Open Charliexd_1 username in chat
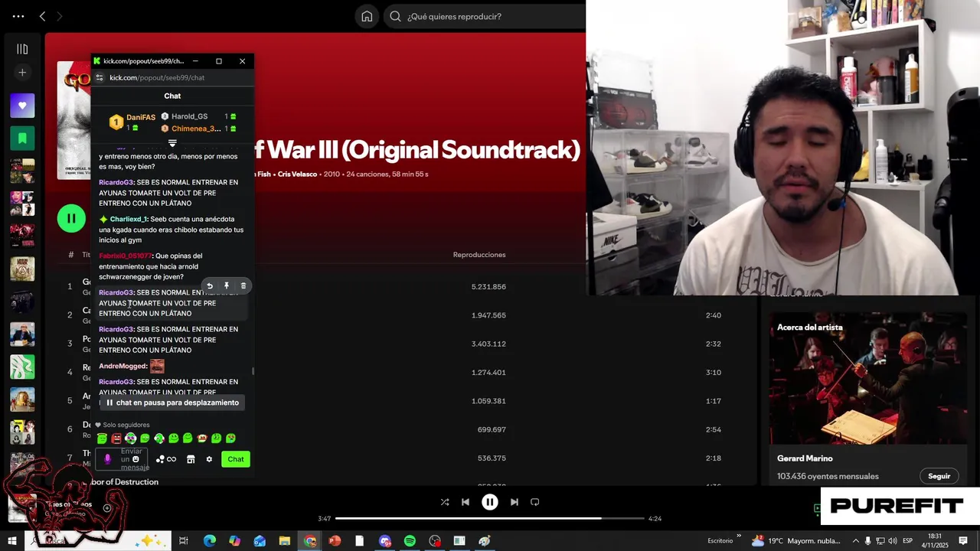980x551 pixels. click(128, 220)
